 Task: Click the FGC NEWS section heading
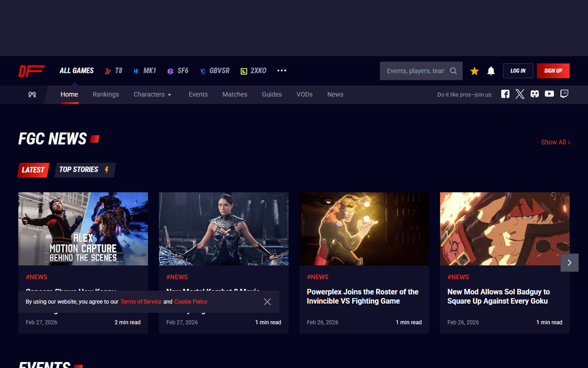click(x=52, y=139)
